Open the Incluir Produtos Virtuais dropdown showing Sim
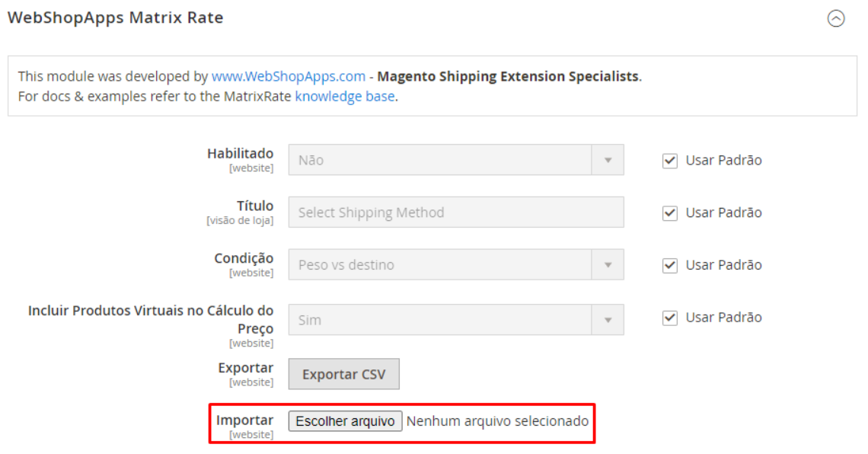 coord(455,320)
